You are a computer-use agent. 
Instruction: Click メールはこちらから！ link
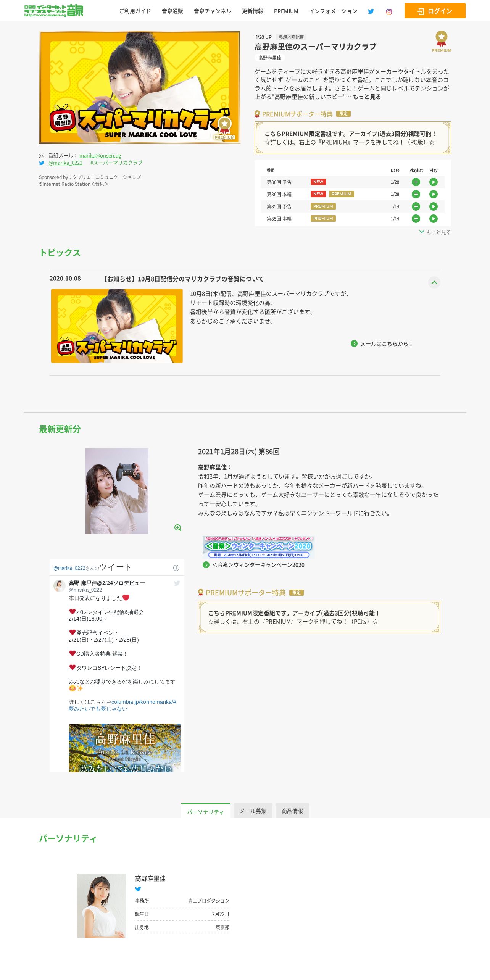[387, 344]
